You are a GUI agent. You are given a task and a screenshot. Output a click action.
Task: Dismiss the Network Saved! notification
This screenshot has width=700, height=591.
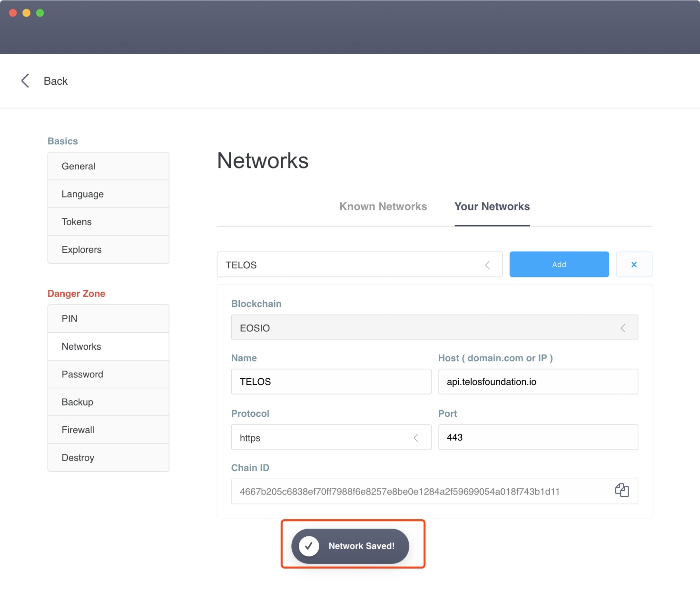350,546
